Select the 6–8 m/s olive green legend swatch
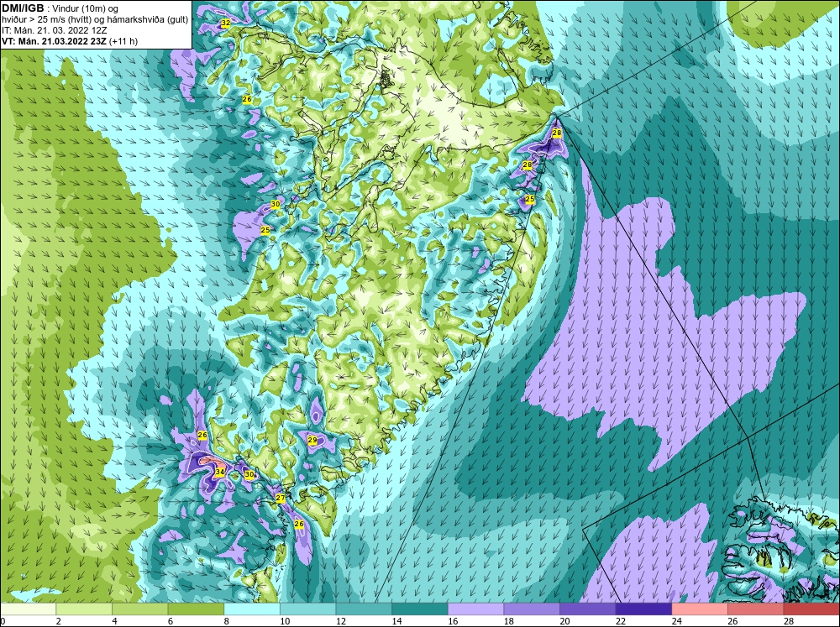The height and width of the screenshot is (627, 840). coord(196,609)
